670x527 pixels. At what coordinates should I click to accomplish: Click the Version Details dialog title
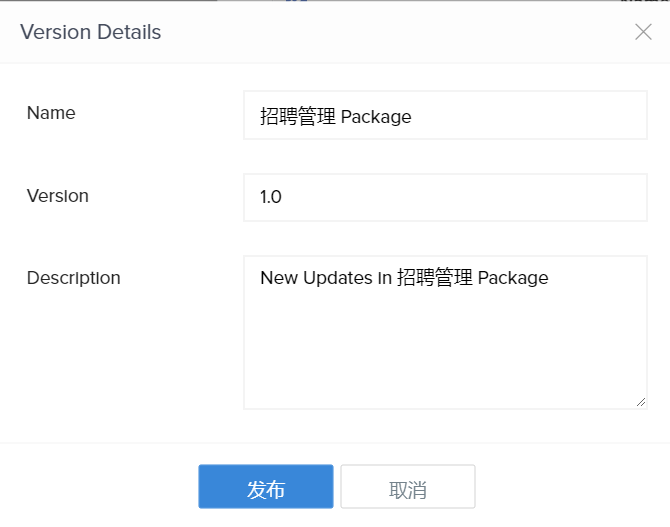[90, 32]
